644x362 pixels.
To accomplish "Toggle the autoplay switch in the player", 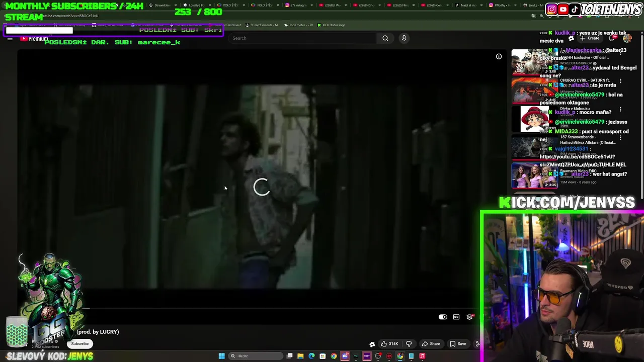I will (x=443, y=317).
